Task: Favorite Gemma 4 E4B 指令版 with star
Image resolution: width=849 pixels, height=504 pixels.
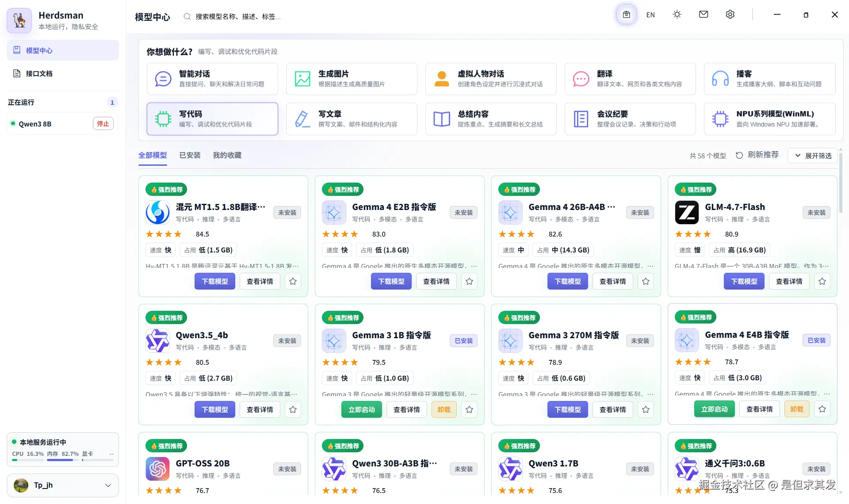Action: [x=822, y=409]
